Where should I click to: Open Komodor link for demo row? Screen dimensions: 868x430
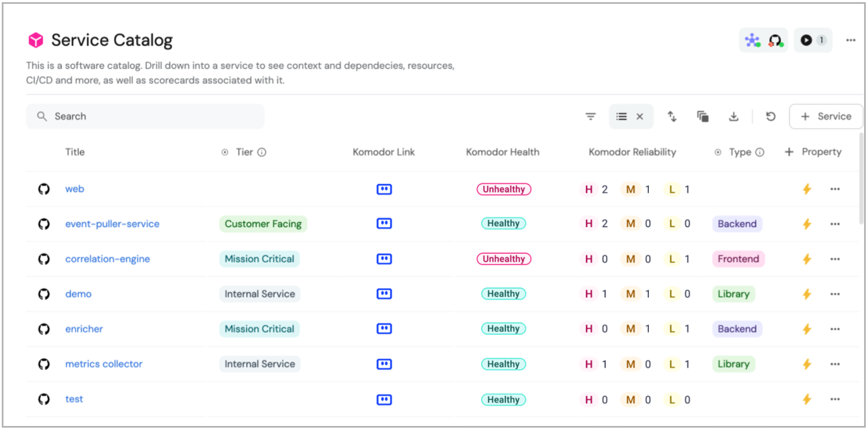384,294
